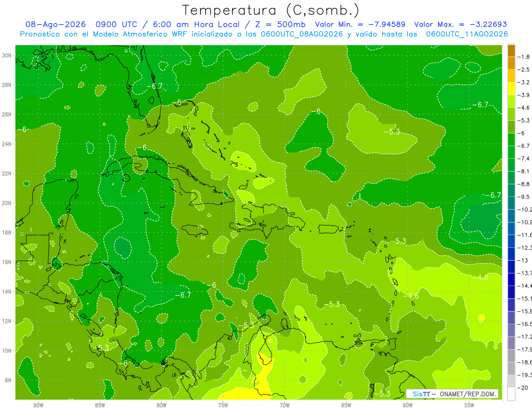Click the '22N' latitude axis label
This screenshot has height=411, width=532.
point(8,173)
